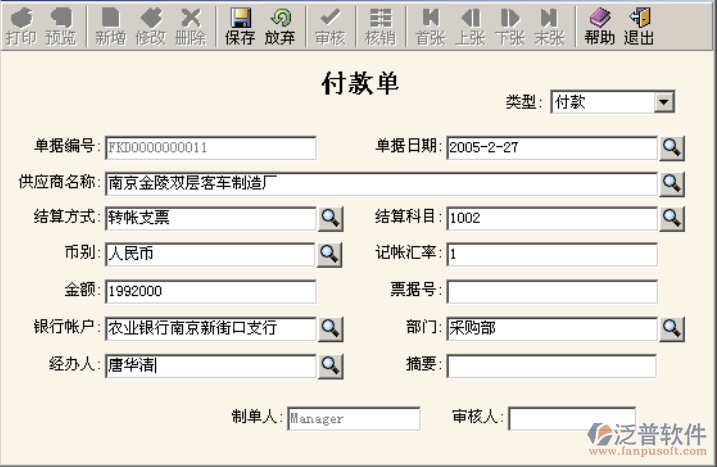The width and height of the screenshot is (717, 467).
Task: Open lookup for 单据日期 date field
Action: [672, 148]
